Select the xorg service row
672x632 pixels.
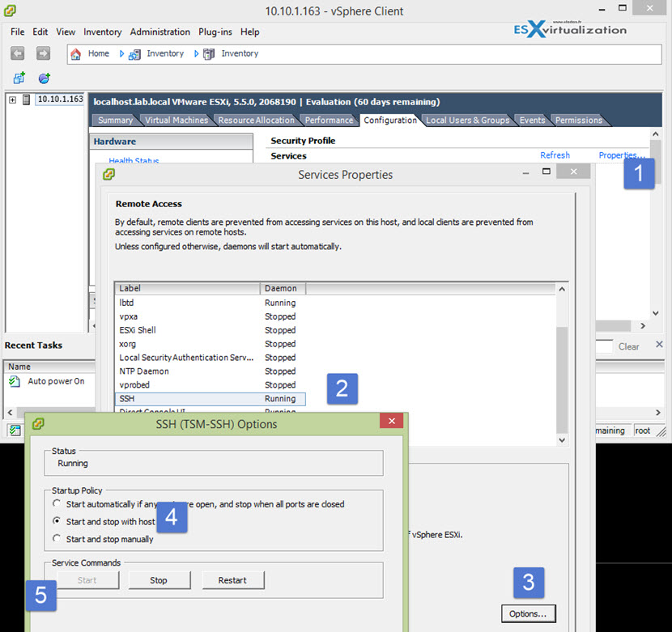coord(211,344)
